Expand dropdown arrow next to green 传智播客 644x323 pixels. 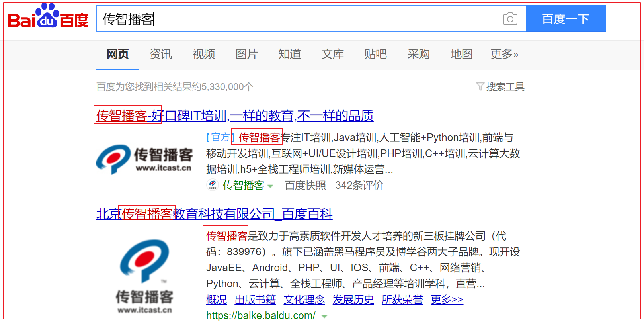[x=271, y=186]
